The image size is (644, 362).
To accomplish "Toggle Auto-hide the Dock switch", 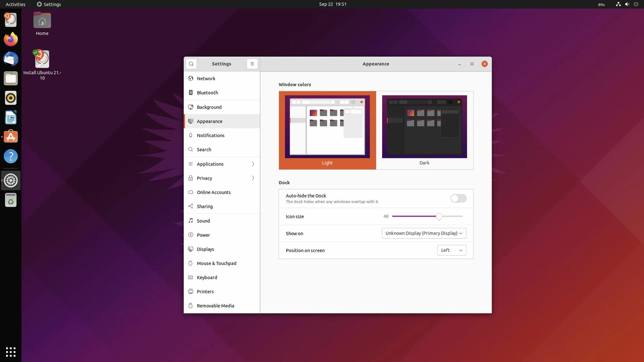I will [458, 198].
